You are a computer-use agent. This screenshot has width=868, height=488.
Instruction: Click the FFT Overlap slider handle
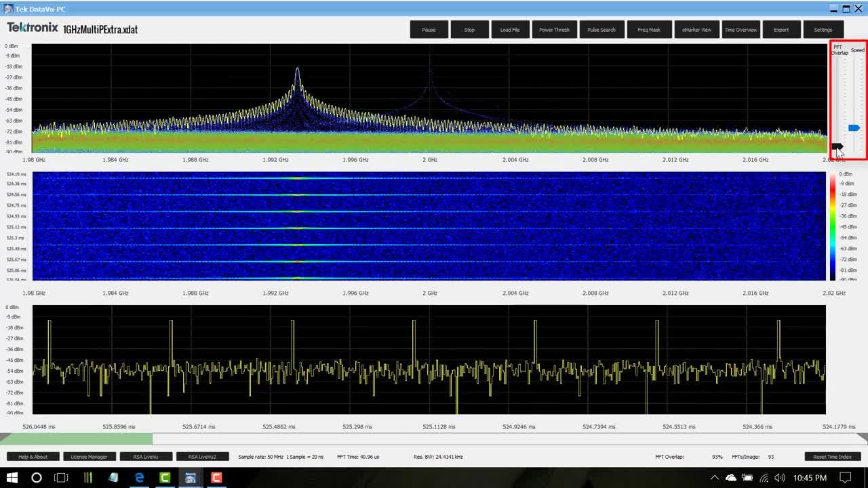tap(839, 145)
